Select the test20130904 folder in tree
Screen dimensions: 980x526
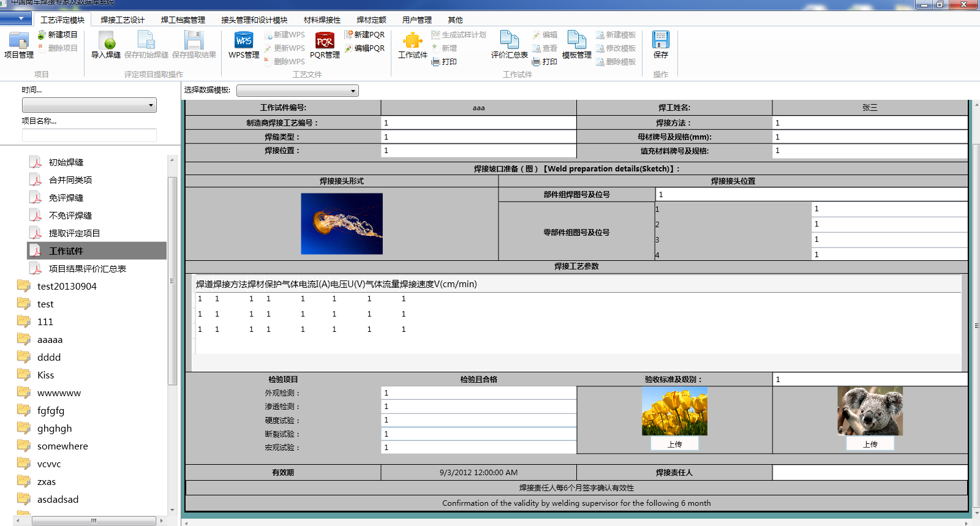coord(67,287)
